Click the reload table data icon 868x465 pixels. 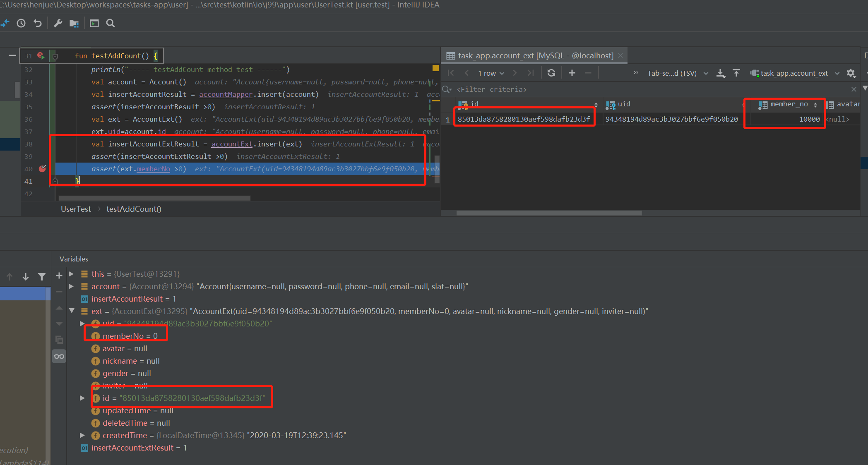pos(551,73)
